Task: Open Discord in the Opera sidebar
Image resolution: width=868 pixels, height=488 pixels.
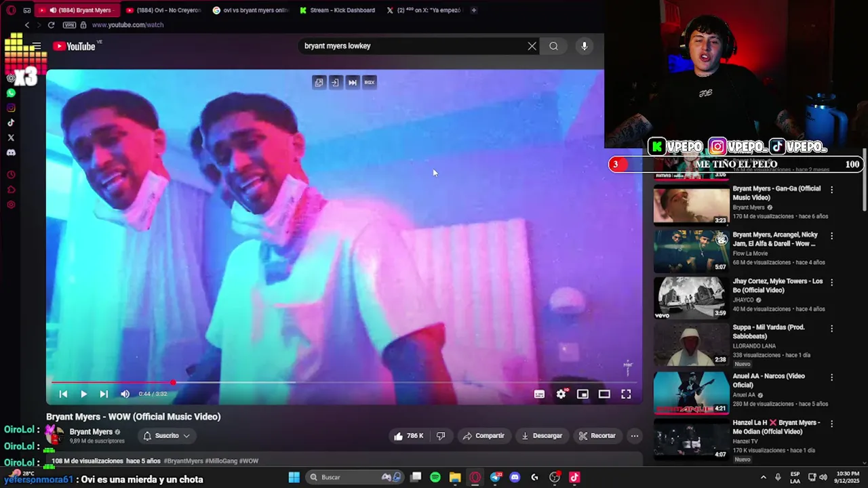Action: [x=11, y=152]
